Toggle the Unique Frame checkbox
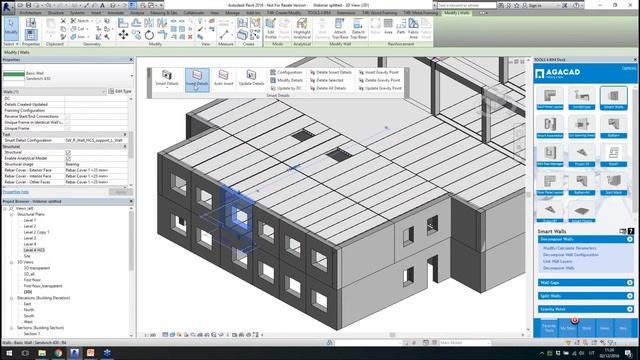Viewport: 640px width, 360px height. 67,128
